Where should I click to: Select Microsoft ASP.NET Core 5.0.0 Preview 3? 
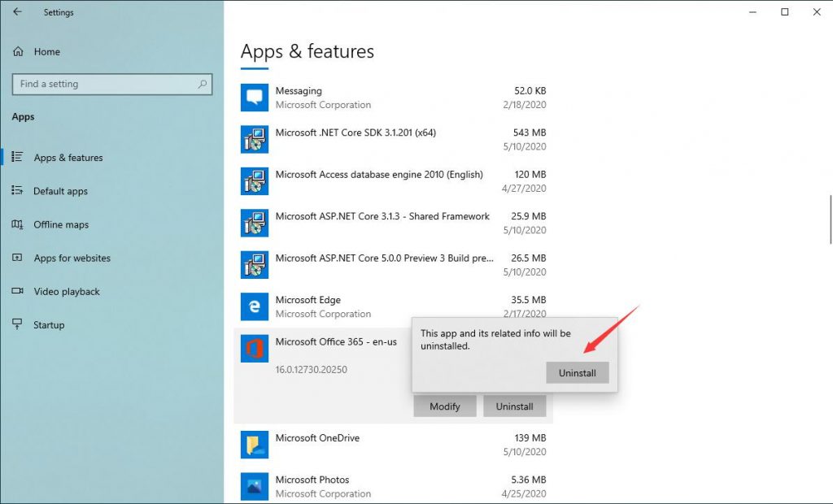point(385,259)
